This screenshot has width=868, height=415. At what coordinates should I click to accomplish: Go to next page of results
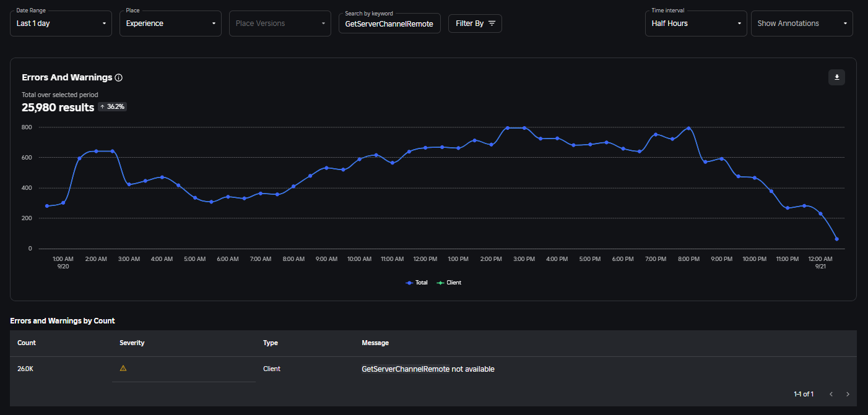(x=848, y=394)
